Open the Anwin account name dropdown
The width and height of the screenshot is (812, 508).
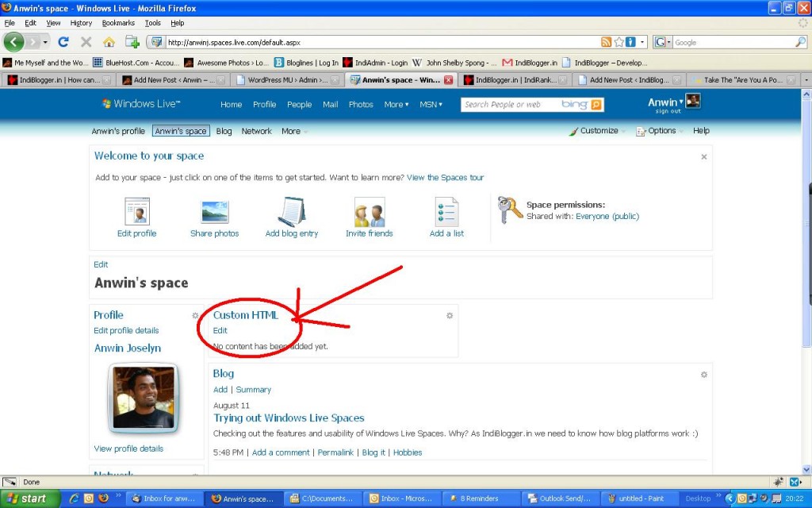click(665, 102)
